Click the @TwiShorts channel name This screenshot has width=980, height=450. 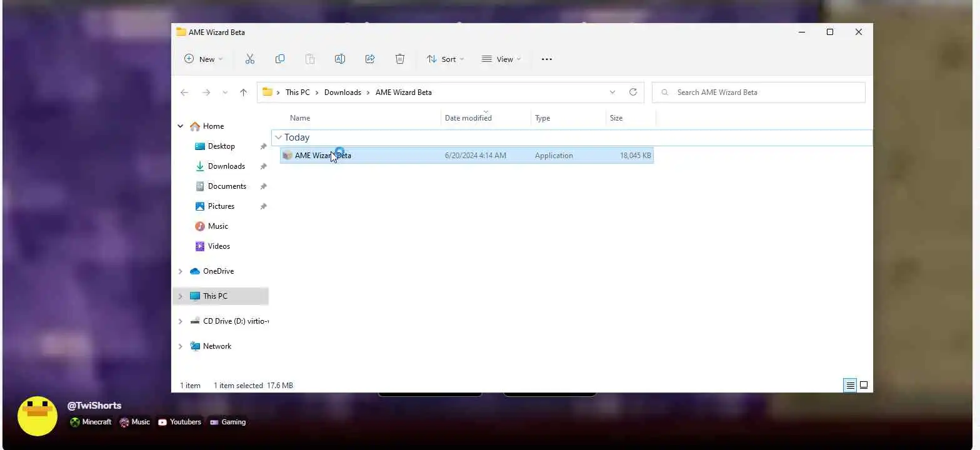click(94, 406)
